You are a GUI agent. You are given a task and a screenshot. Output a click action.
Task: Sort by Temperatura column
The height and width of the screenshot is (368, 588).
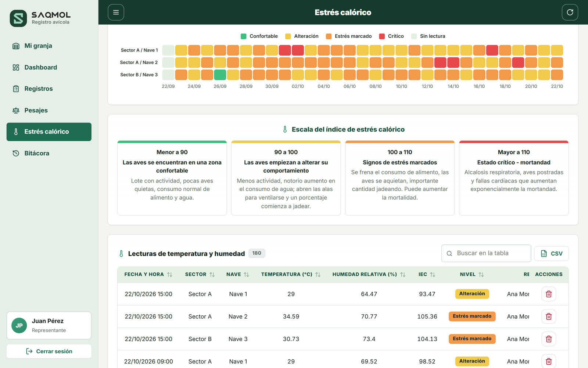318,275
